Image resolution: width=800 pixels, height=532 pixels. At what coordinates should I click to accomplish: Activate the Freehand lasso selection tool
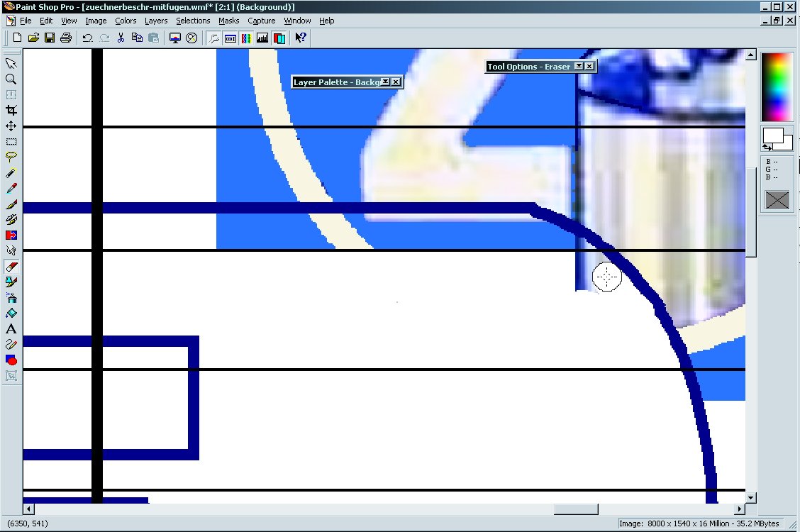(11, 157)
